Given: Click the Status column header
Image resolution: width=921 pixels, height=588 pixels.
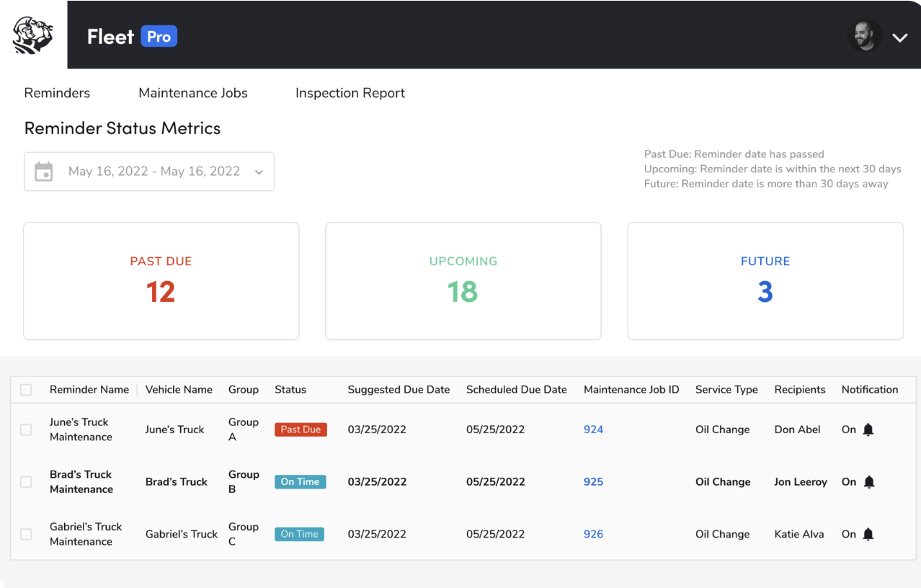Looking at the screenshot, I should pos(290,390).
